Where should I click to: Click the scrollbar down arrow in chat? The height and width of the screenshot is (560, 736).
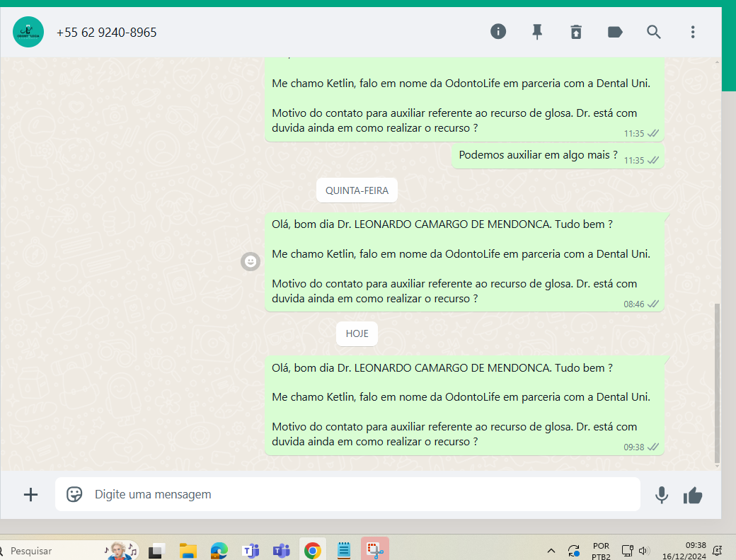[717, 466]
